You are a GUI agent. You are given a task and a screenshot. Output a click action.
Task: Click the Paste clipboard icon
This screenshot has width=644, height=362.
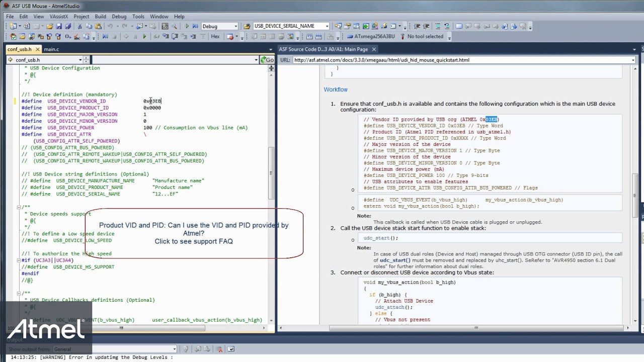tap(98, 26)
